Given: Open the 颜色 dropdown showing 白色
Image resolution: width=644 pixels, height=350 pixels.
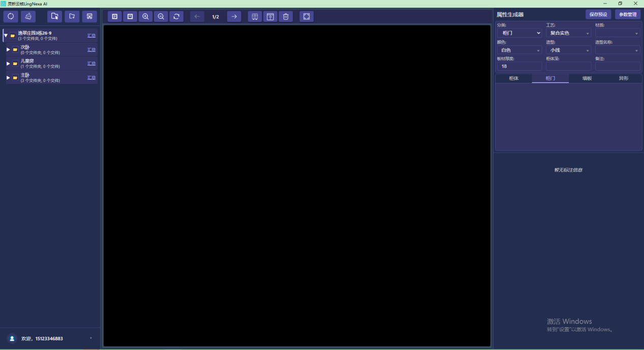Looking at the screenshot, I should (519, 50).
